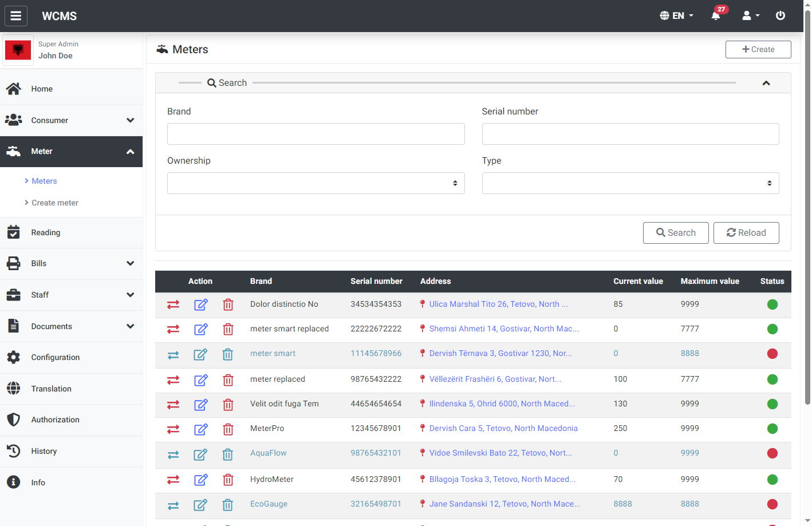Edit the Velit odit fuga Tem meter
Screen dimensions: 812x526
[x=200, y=405]
